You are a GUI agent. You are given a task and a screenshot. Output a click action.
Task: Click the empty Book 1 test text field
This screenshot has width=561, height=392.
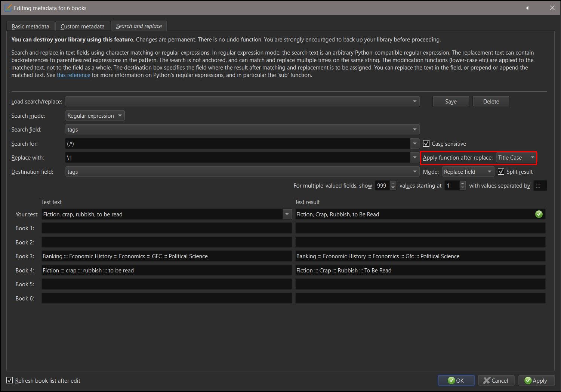[166, 228]
